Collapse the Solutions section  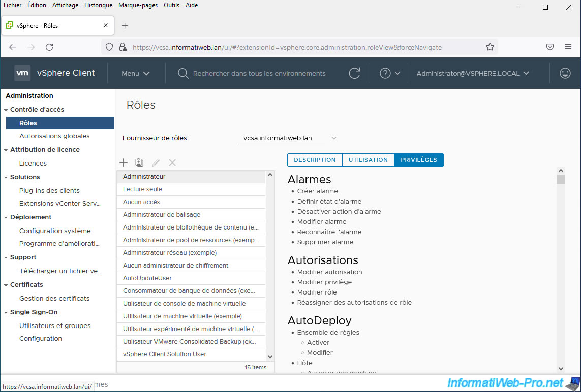[6, 177]
